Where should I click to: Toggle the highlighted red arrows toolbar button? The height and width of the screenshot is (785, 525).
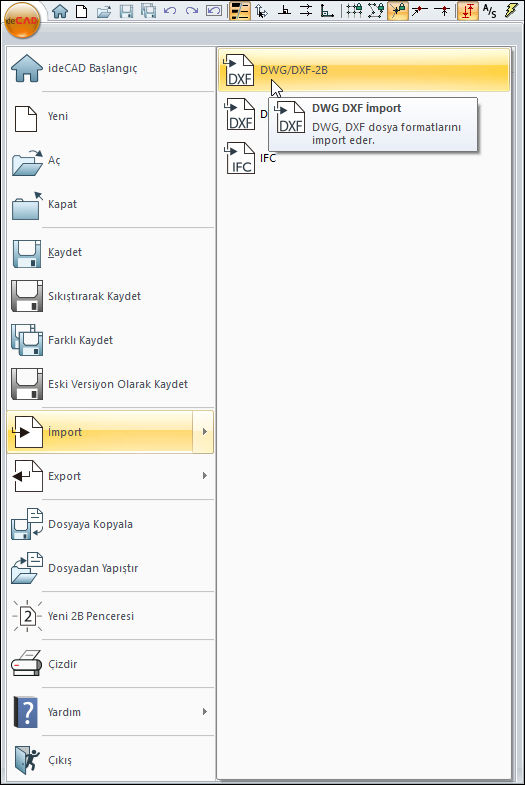click(x=467, y=11)
